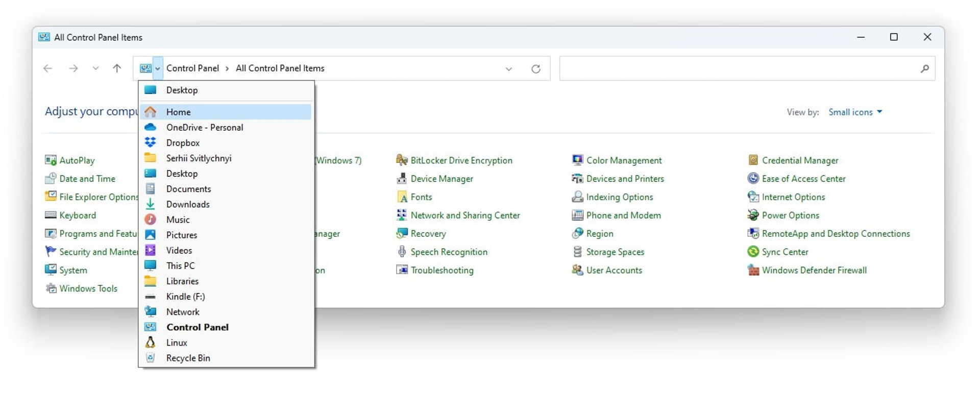
Task: Click the Programs and Features icon
Action: pos(51,234)
